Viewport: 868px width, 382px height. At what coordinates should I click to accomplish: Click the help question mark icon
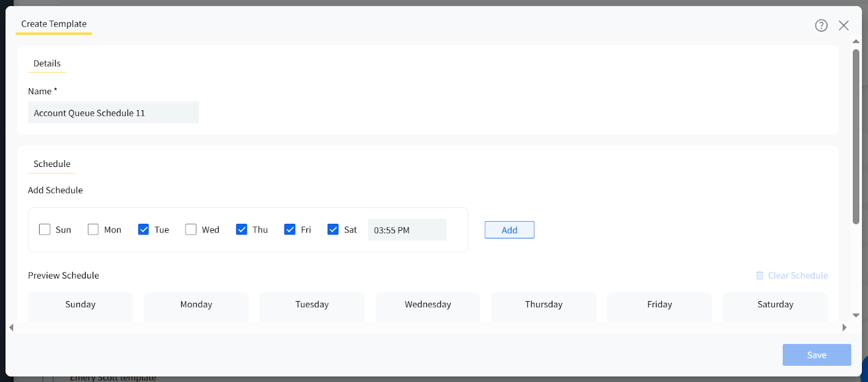[x=821, y=25]
